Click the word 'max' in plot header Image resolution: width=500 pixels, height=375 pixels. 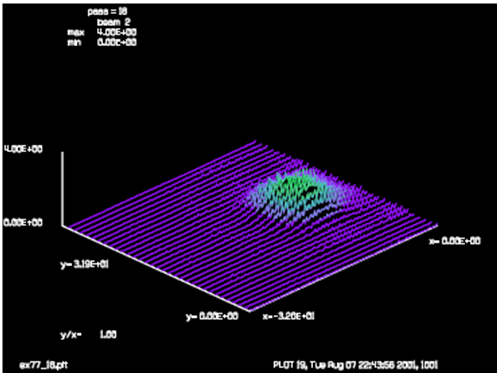tap(76, 32)
